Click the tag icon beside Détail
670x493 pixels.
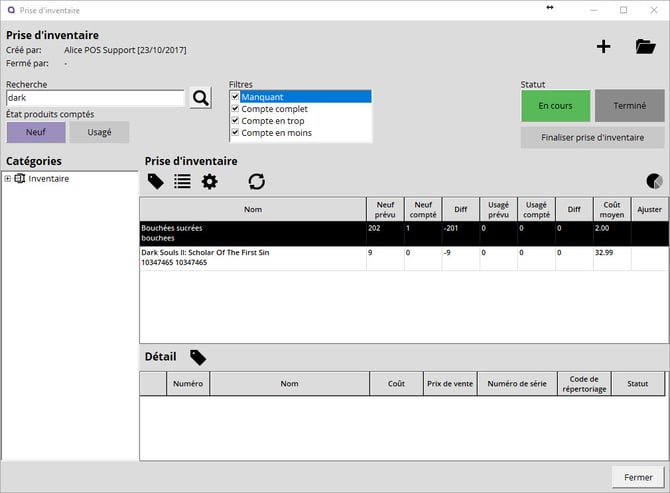pos(198,357)
